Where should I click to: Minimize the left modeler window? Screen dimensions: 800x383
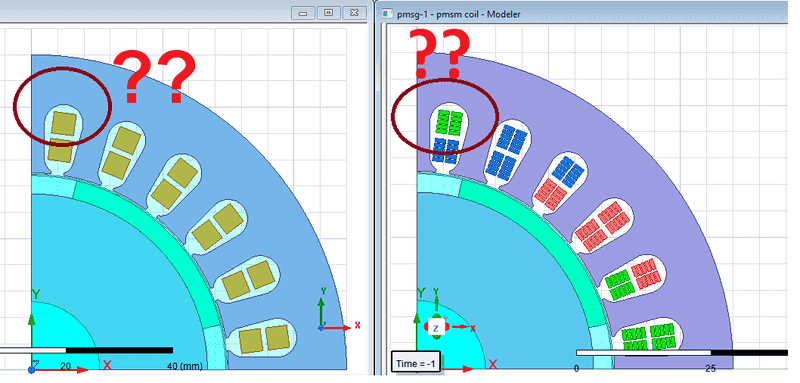(303, 13)
